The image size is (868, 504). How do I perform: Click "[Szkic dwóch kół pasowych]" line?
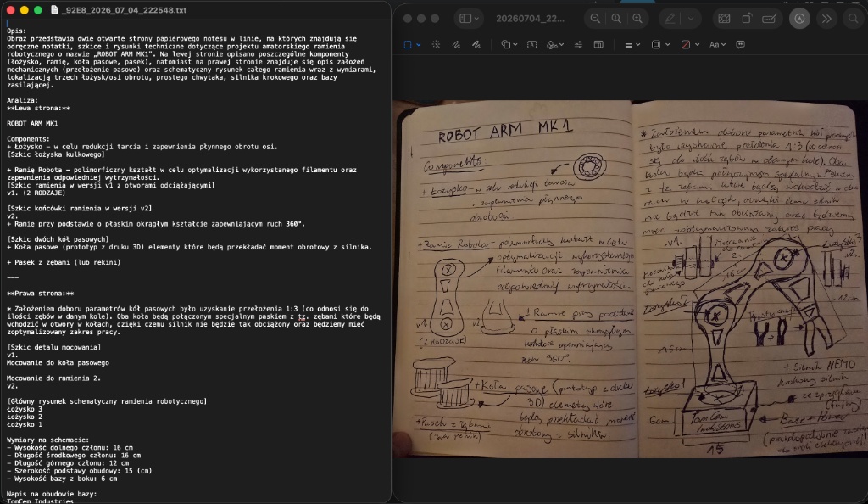58,239
